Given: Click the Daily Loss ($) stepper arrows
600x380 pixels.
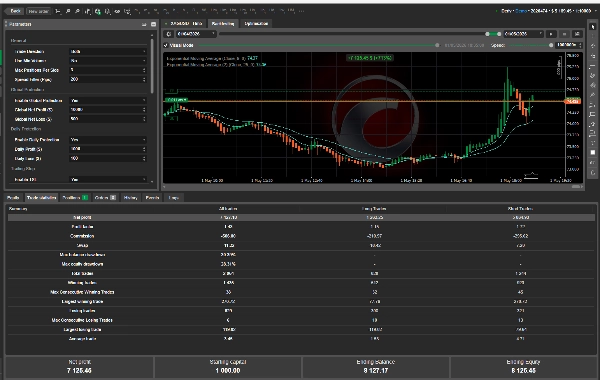Looking at the screenshot, I should pos(144,158).
